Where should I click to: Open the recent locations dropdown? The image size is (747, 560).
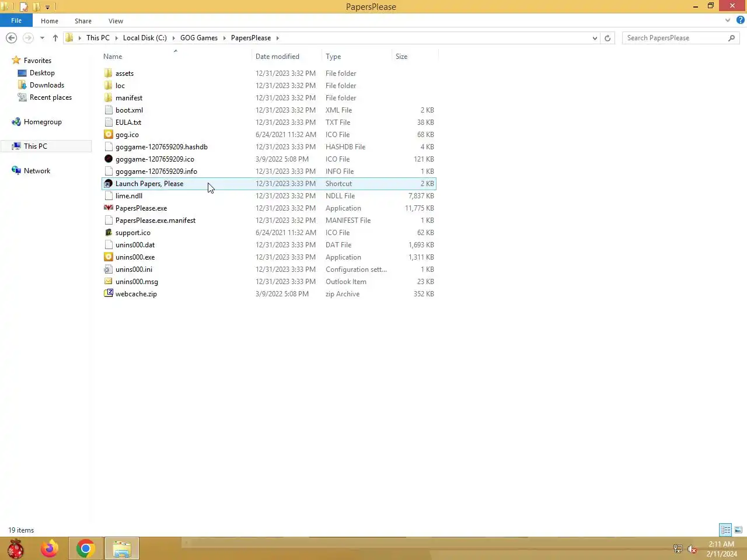[42, 38]
